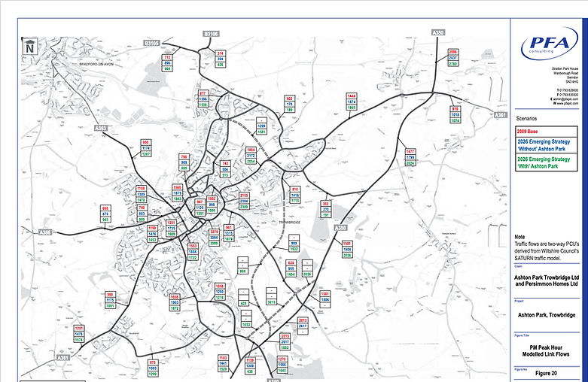This screenshot has width=588, height=382.
Task: Select the A363 road label
Action: 100,128
